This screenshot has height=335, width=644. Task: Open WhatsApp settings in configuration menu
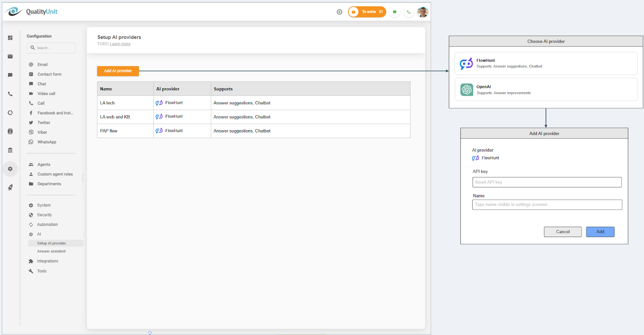tap(47, 142)
